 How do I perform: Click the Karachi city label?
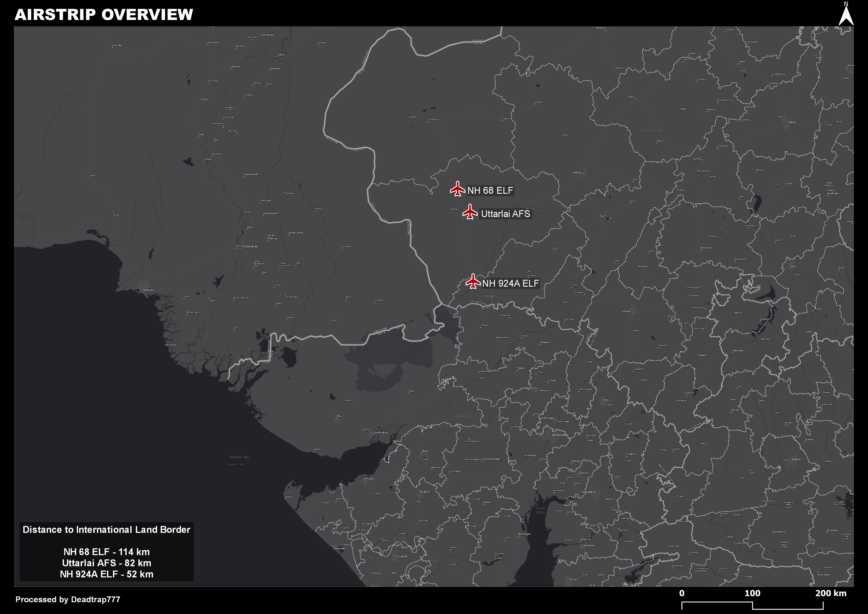(x=149, y=290)
